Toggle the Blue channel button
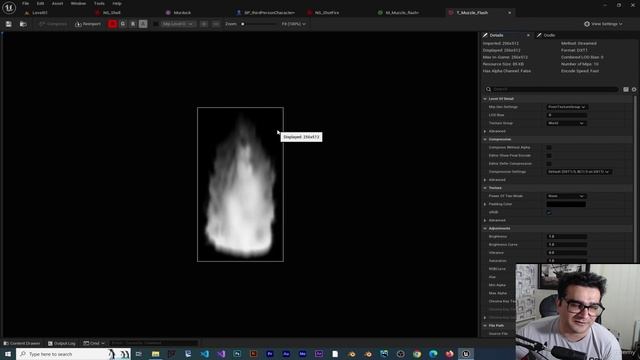Viewport: 640px width, 360px height. pos(133,24)
